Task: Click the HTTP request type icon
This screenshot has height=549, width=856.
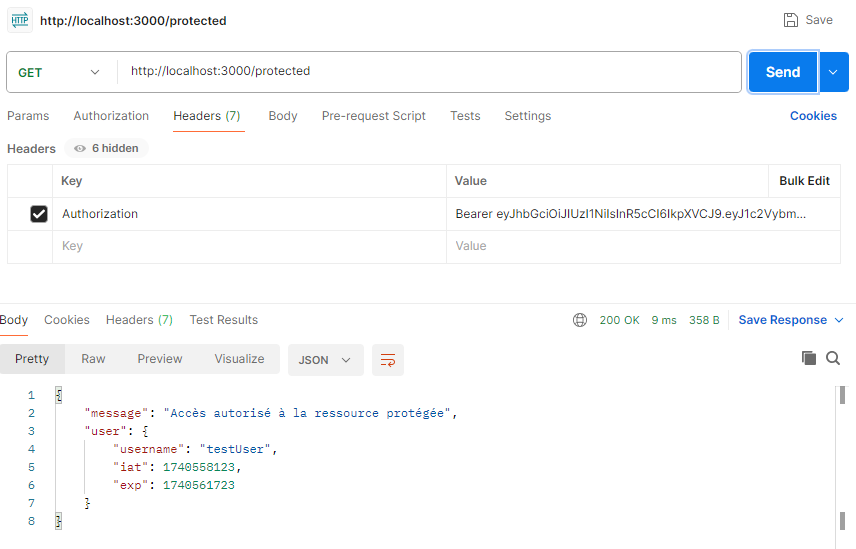Action: pyautogui.click(x=20, y=20)
